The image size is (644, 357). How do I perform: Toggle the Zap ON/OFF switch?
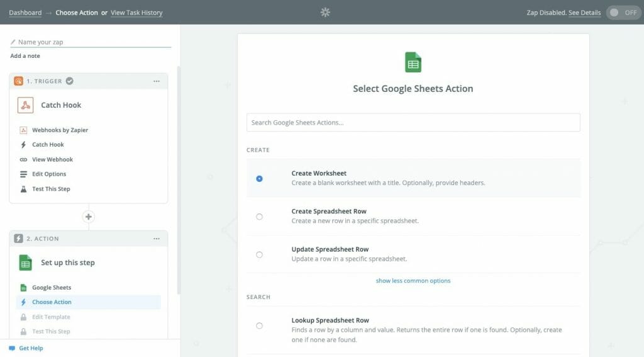point(623,13)
